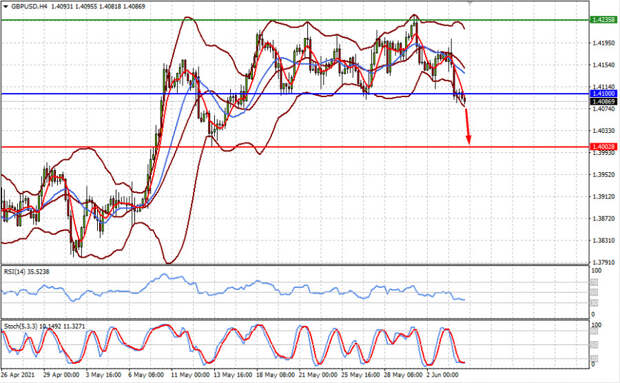Click the black 1.40869 current price tag
Viewport: 620px width, 383px height.
pyautogui.click(x=603, y=102)
